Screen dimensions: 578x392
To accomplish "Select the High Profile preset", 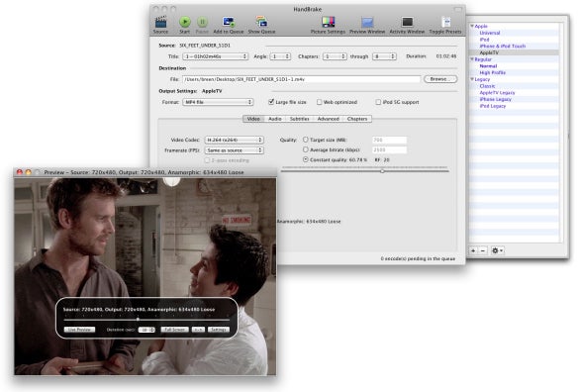I will [493, 72].
